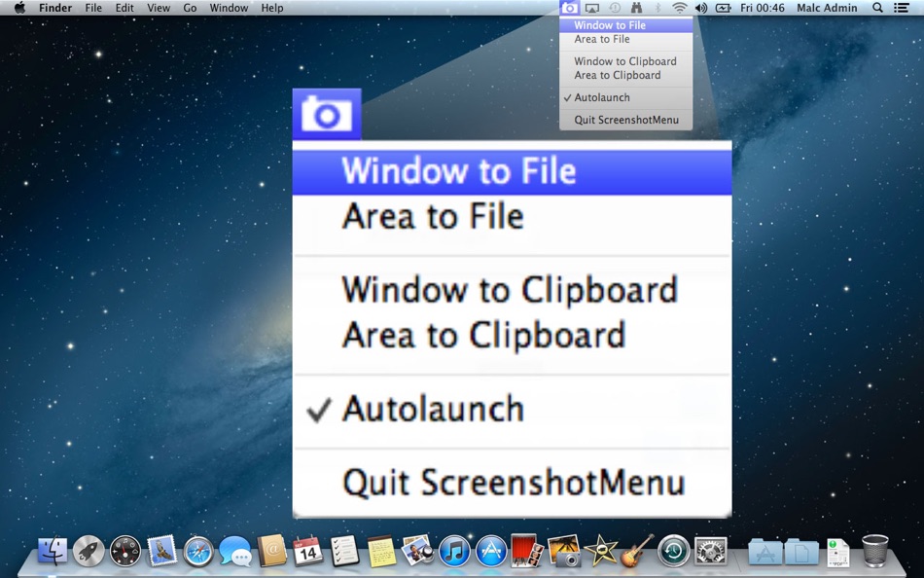The image size is (924, 578).
Task: Launch iTunes music note icon
Action: 454,552
